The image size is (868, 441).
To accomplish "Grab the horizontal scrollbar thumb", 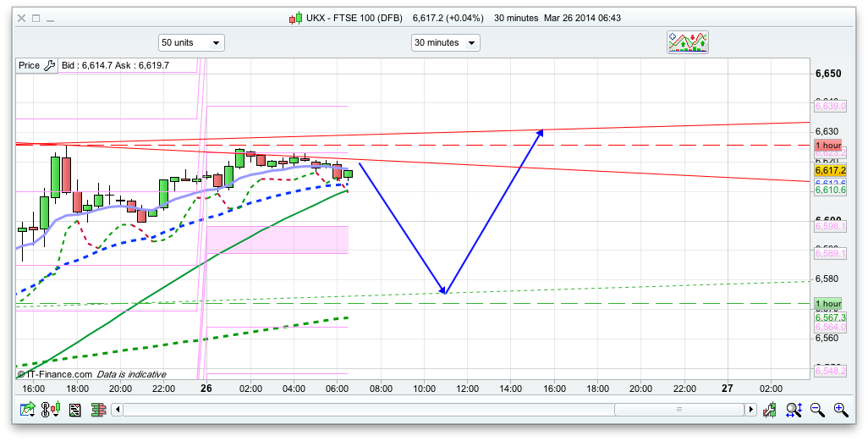I will click(678, 410).
